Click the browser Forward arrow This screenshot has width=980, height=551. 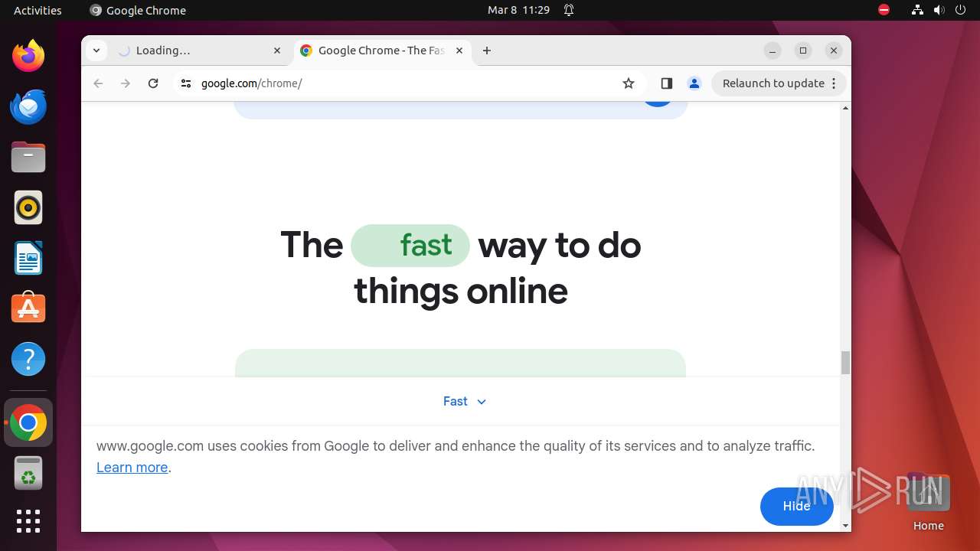point(126,83)
